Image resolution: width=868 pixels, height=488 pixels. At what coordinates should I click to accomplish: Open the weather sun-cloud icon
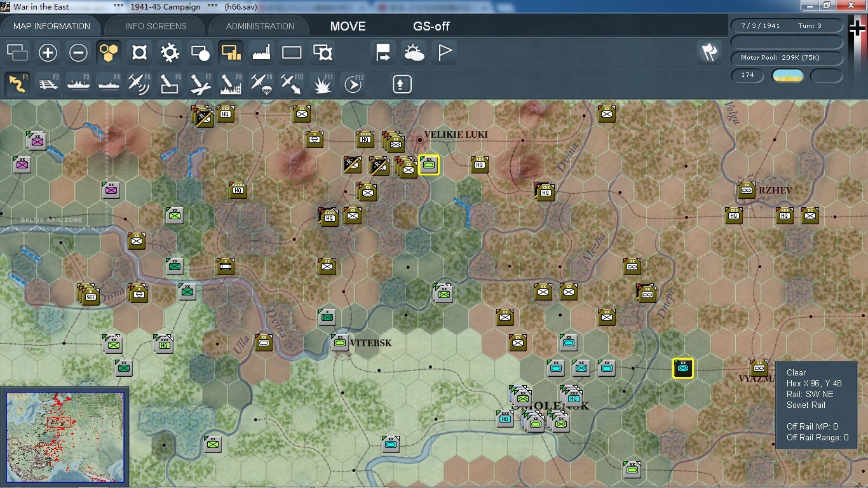pyautogui.click(x=414, y=53)
